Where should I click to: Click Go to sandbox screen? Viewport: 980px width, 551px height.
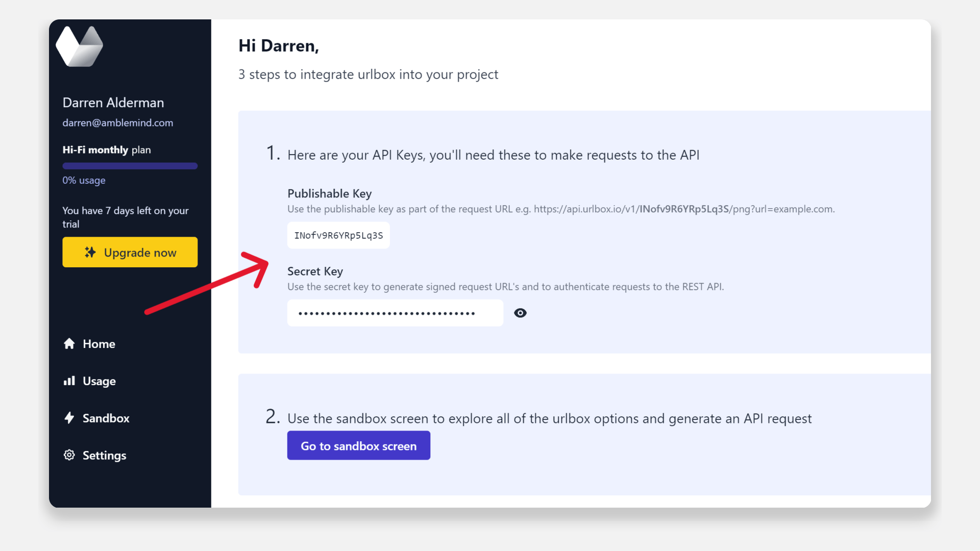point(358,445)
